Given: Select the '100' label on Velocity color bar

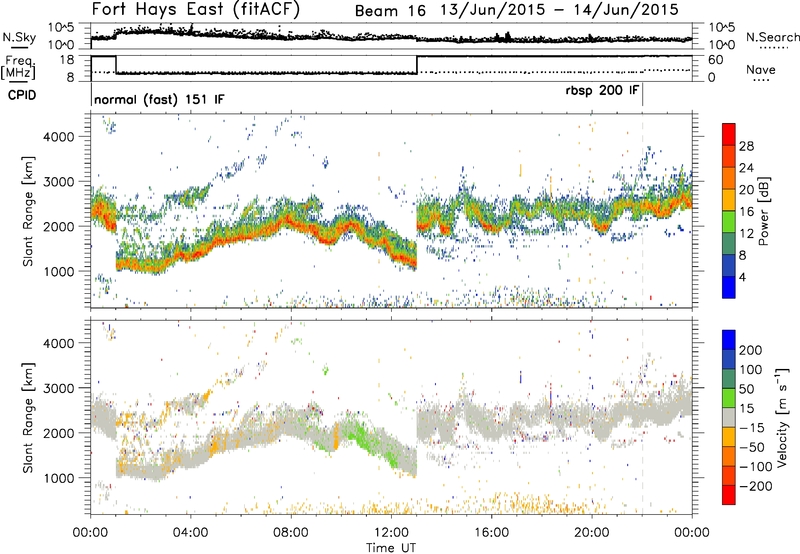Looking at the screenshot, I should 750,369.
